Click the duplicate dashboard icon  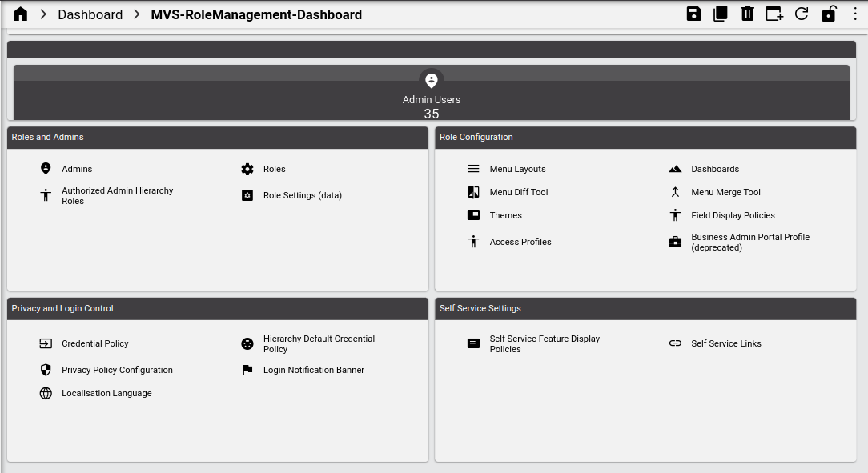[x=720, y=14]
